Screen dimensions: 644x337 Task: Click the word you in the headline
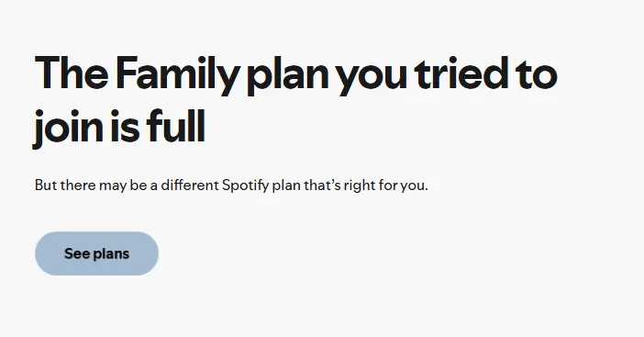(x=372, y=79)
